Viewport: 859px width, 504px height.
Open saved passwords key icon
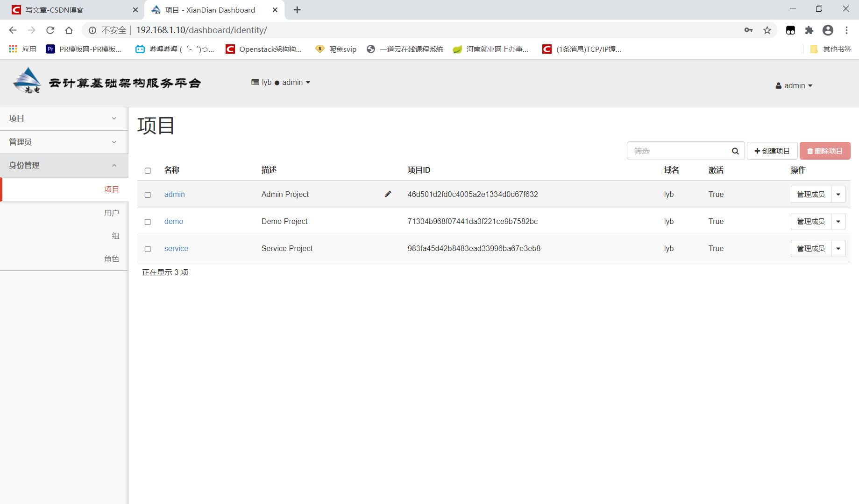click(x=748, y=30)
